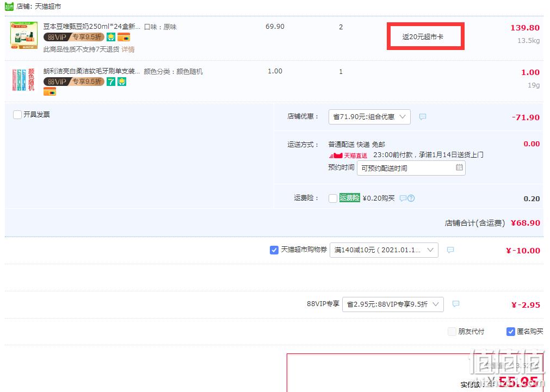The width and height of the screenshot is (550, 392).
Task: Expand the 店铺优惠 省71.90元 dropdown
Action: 369,117
